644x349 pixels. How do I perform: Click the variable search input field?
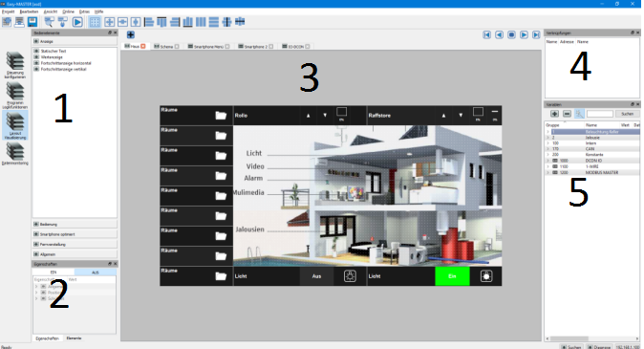point(600,114)
